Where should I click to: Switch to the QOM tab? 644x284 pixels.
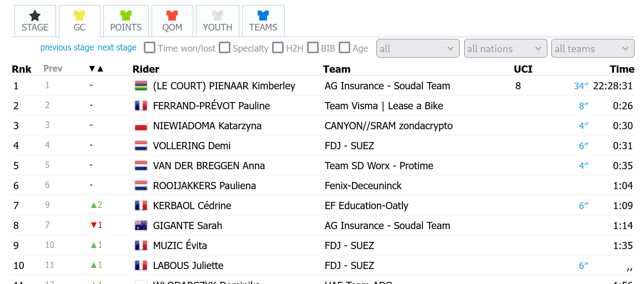click(x=172, y=21)
